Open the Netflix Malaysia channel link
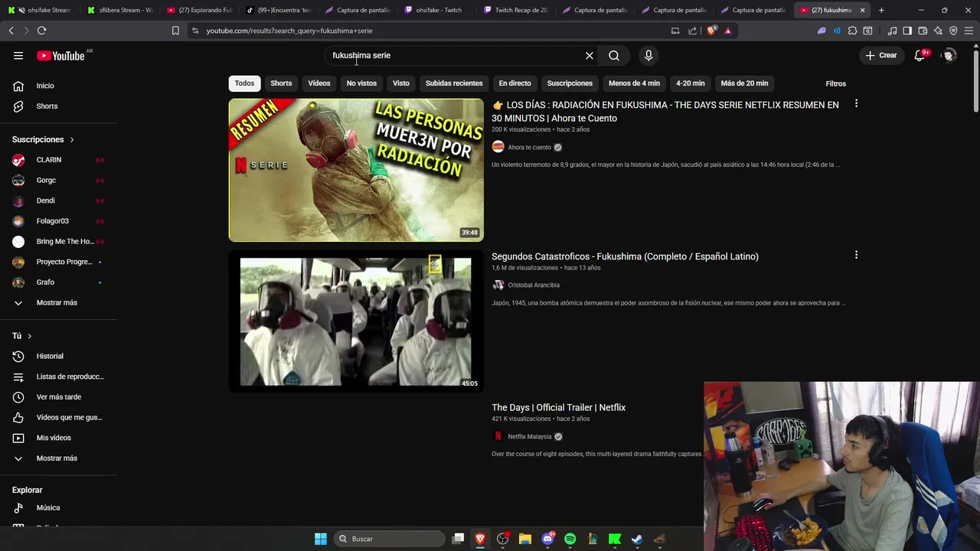The height and width of the screenshot is (551, 980). click(529, 436)
